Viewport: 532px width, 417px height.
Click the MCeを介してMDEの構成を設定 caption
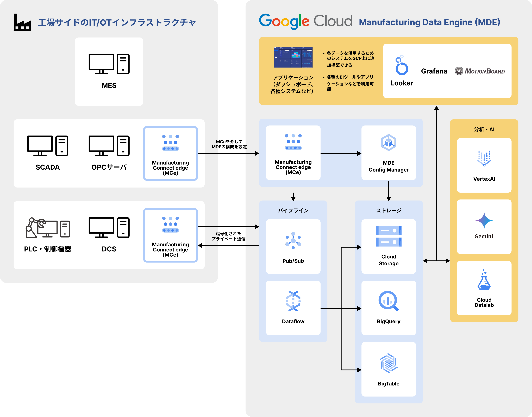tap(229, 144)
